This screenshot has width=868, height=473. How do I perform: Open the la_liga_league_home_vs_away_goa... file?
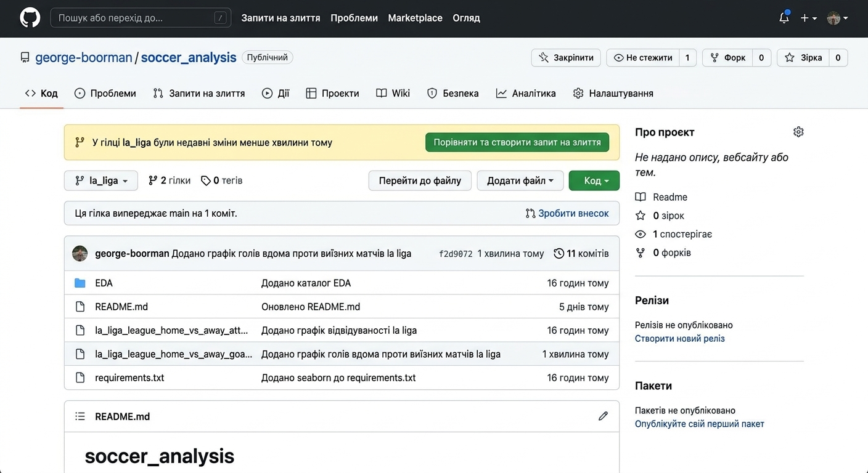(174, 354)
